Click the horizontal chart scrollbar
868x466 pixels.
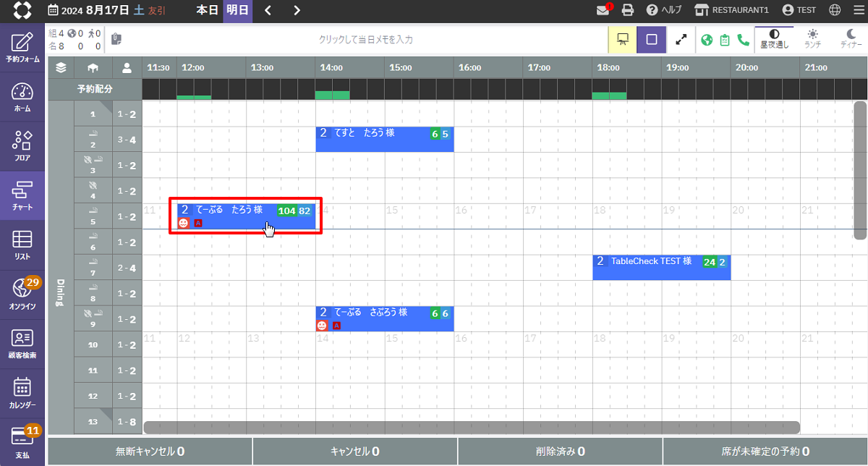tap(472, 428)
